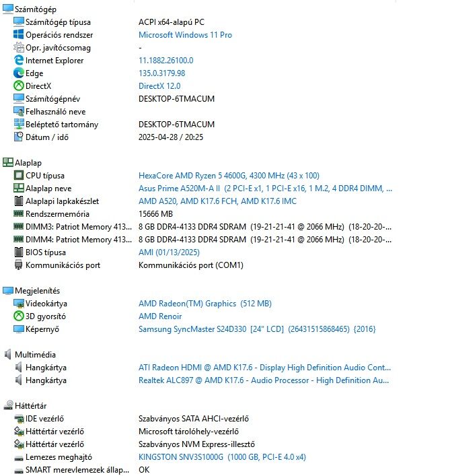This screenshot has height=476, width=450.
Task: Click the Internet Explorer icon
Action: pos(18,60)
